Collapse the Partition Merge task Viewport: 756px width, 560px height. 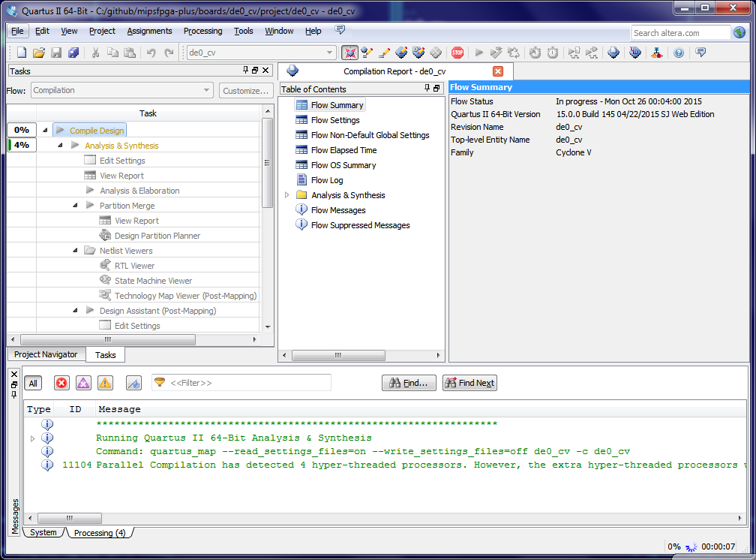pos(75,205)
